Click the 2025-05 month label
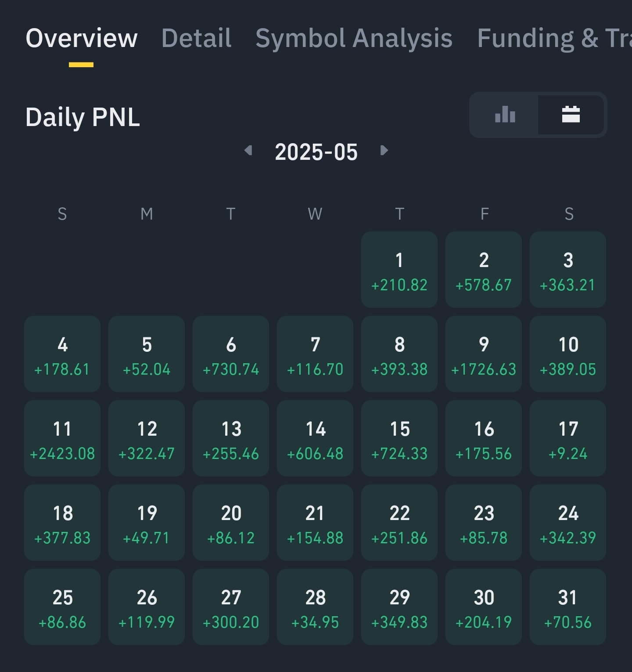This screenshot has width=632, height=672. [316, 152]
